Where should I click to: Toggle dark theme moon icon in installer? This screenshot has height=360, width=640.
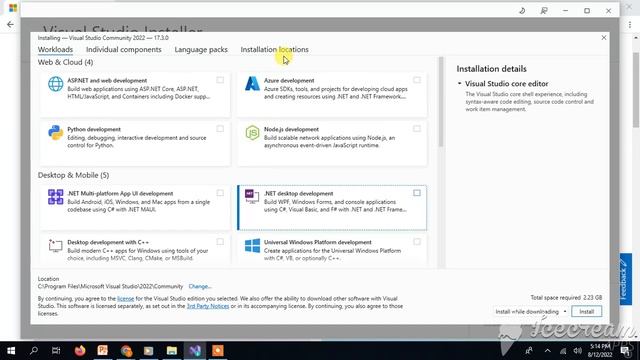pyautogui.click(x=522, y=11)
